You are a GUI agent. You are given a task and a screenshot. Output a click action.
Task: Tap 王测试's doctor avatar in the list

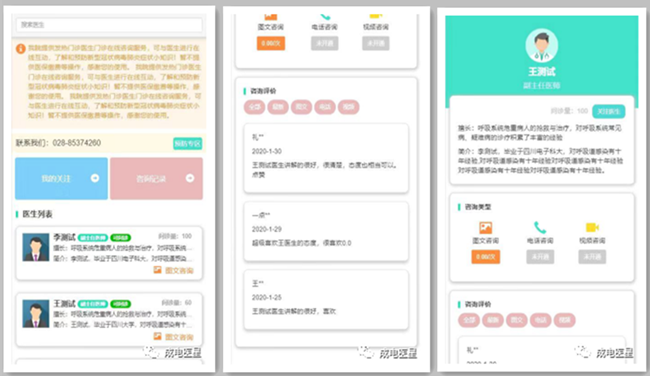coord(36,314)
